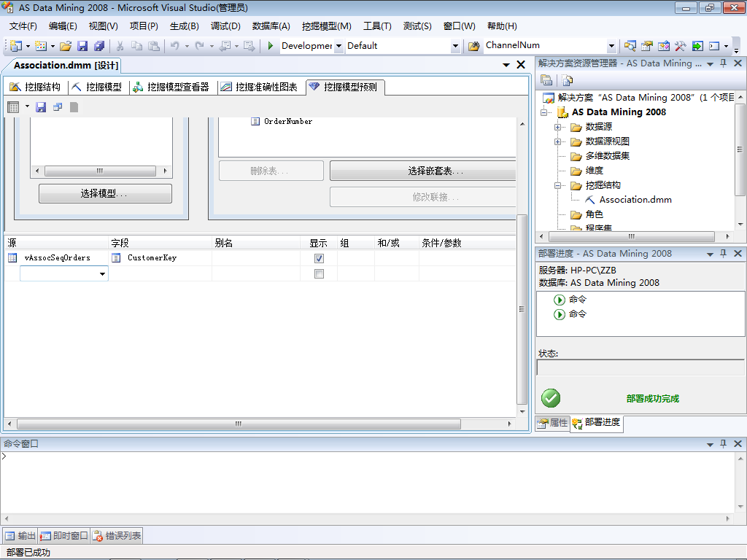
Task: Click the mining model list horizontal scrollbar
Action: tap(101, 171)
